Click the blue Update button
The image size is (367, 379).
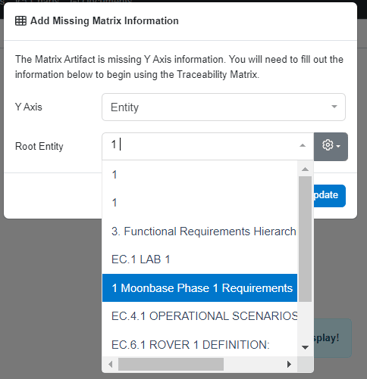(x=329, y=195)
